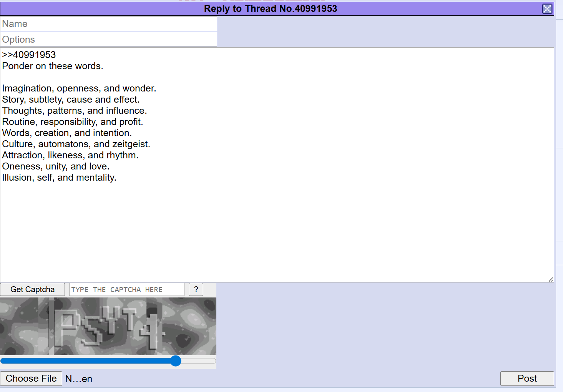Click the line 'Imagination, openness, and wonder.'
Viewport: 563px width, 392px height.
click(x=79, y=88)
